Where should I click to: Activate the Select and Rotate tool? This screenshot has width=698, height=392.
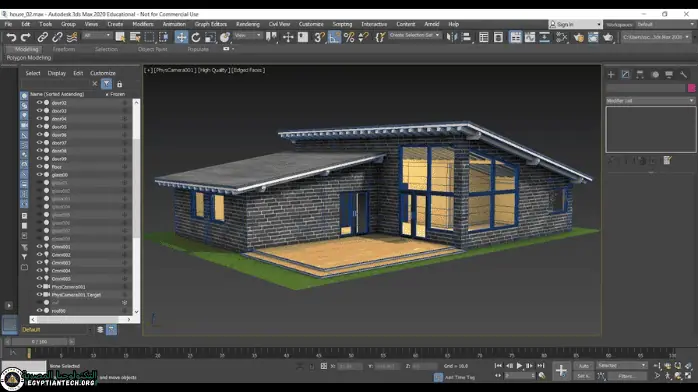coord(196,37)
